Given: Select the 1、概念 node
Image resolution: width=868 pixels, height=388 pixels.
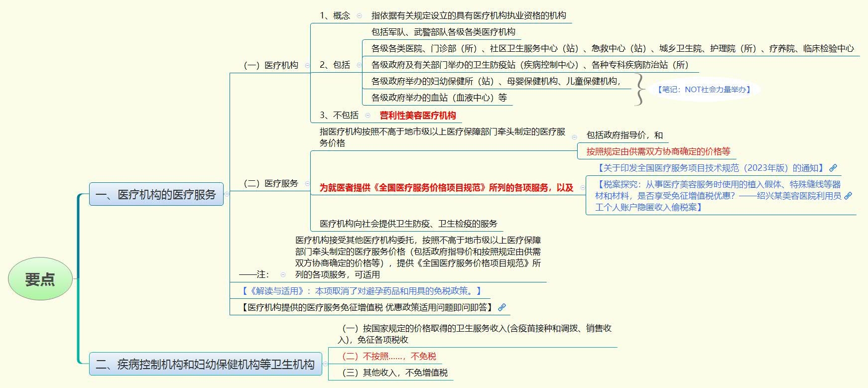Looking at the screenshot, I should tap(335, 15).
